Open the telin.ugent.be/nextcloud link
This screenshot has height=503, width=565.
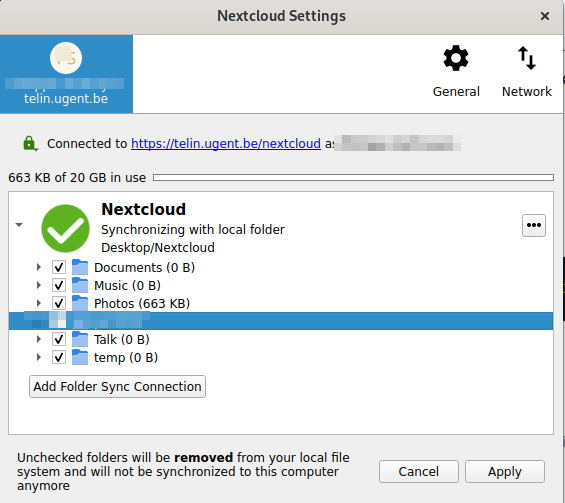coord(226,144)
